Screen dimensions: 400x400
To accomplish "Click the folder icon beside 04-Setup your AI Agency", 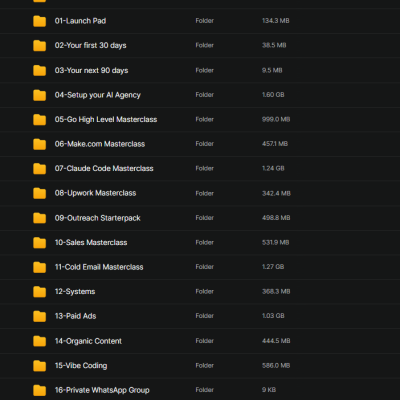I will 39,95.
